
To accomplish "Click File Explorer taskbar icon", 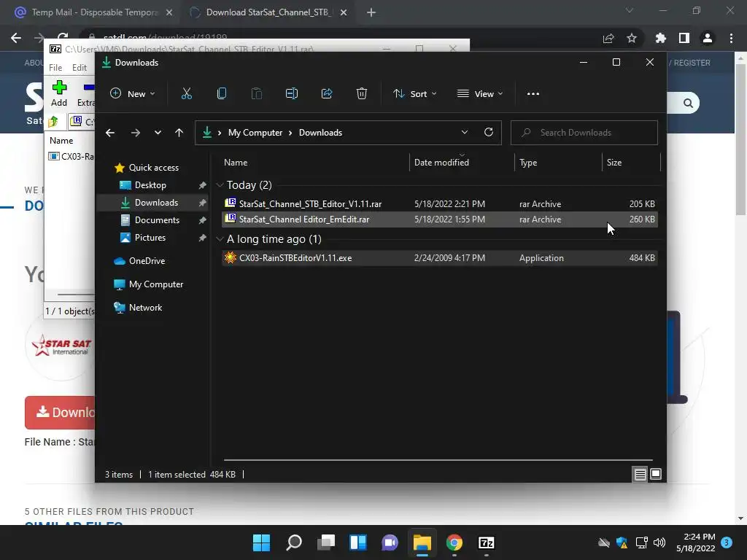I will 422,542.
